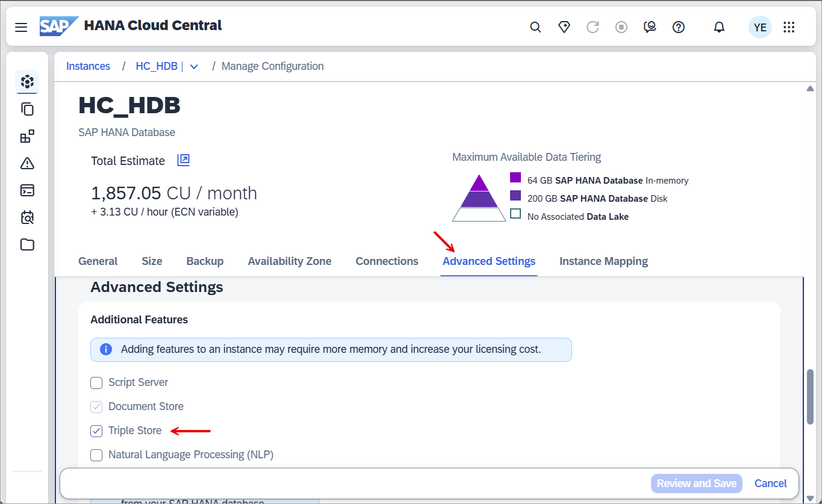The image size is (822, 504).
Task: Open the SQL console icon in sidebar
Action: [27, 190]
